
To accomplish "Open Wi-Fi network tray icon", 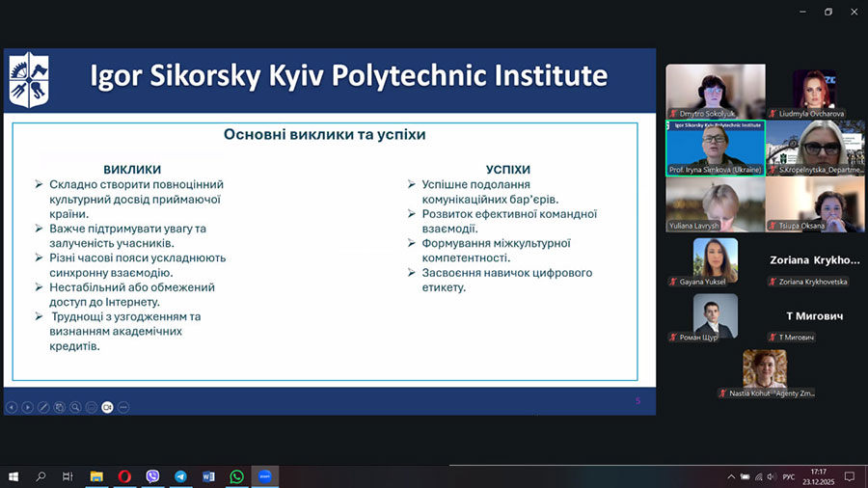I will pos(759,477).
